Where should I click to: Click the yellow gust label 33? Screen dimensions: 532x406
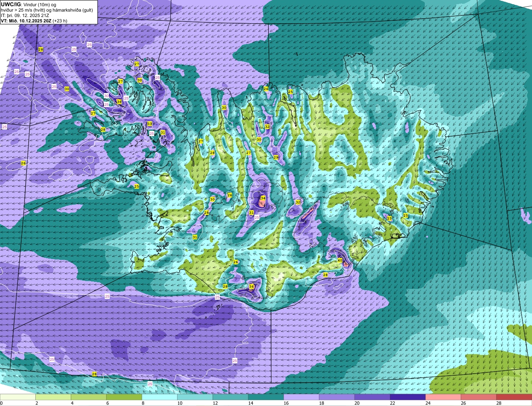coord(150,124)
